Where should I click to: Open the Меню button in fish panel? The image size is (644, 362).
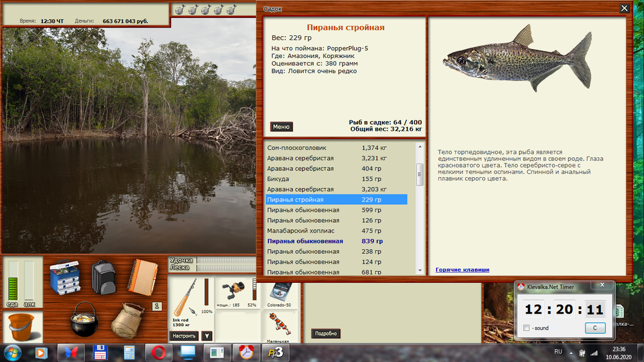(x=281, y=127)
